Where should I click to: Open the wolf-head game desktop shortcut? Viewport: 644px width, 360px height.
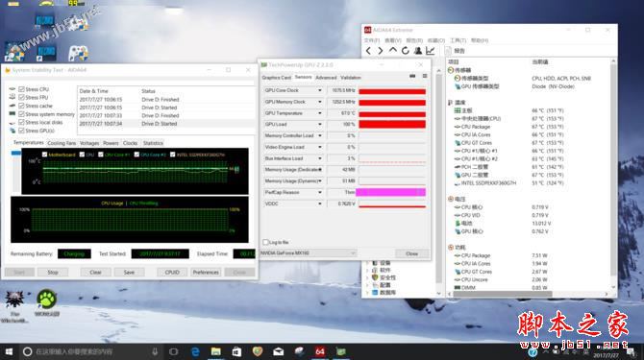pos(14,300)
